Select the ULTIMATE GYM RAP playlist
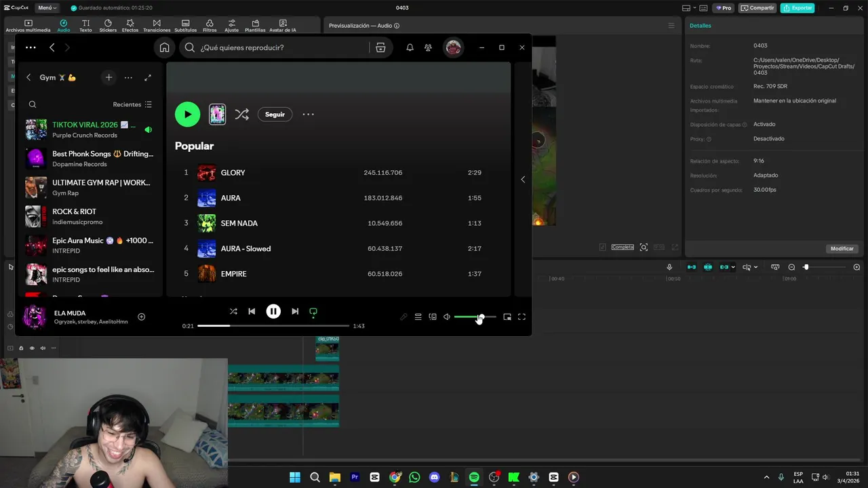This screenshot has width=868, height=488. coord(89,187)
